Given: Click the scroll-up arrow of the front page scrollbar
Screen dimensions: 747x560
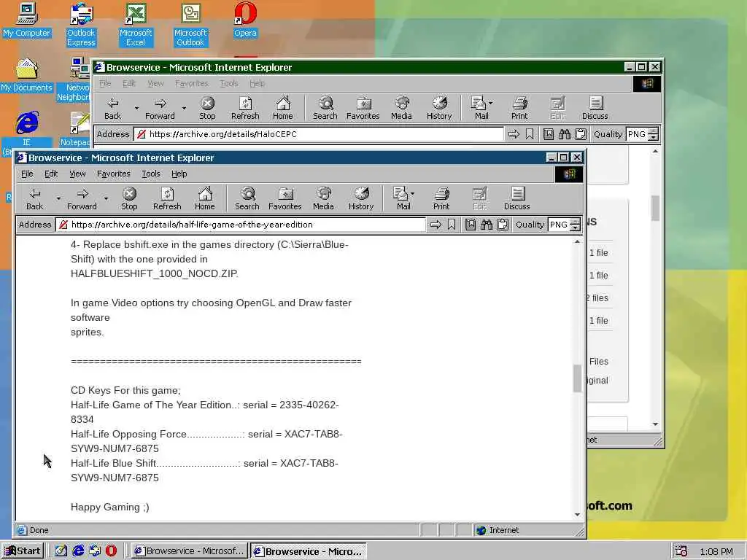Looking at the screenshot, I should 578,242.
